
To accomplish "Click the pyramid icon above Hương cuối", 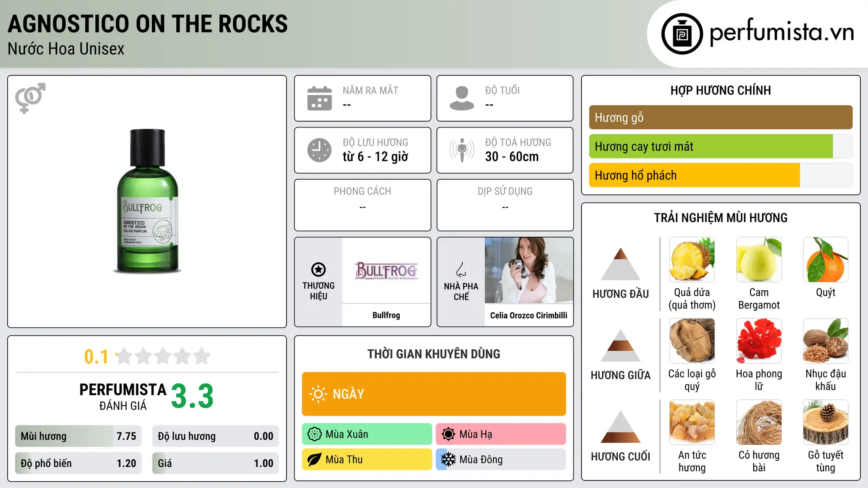I will coord(620,427).
